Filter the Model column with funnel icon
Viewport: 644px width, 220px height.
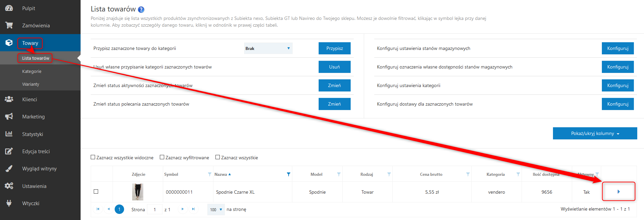(x=339, y=174)
